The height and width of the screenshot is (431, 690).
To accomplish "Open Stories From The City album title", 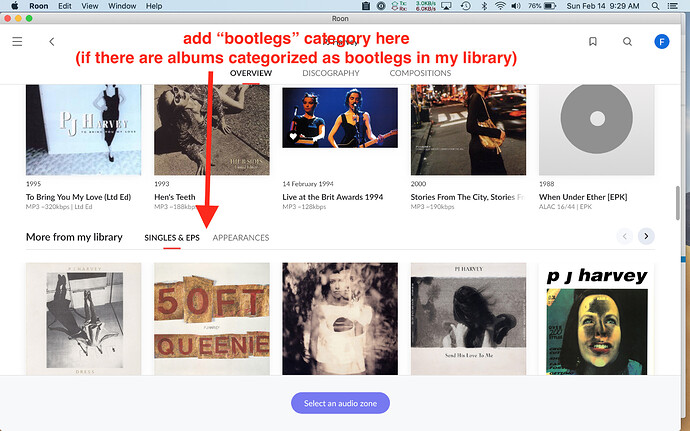I will click(x=468, y=197).
